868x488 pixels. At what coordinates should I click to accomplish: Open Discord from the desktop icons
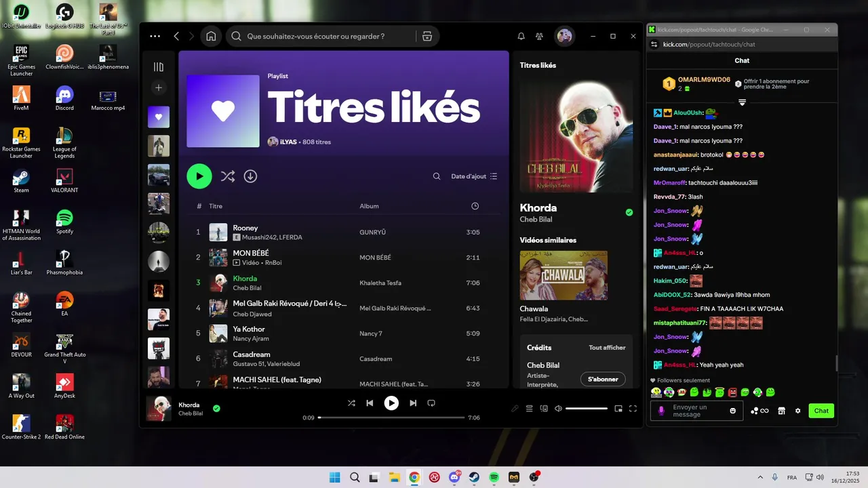(x=64, y=98)
